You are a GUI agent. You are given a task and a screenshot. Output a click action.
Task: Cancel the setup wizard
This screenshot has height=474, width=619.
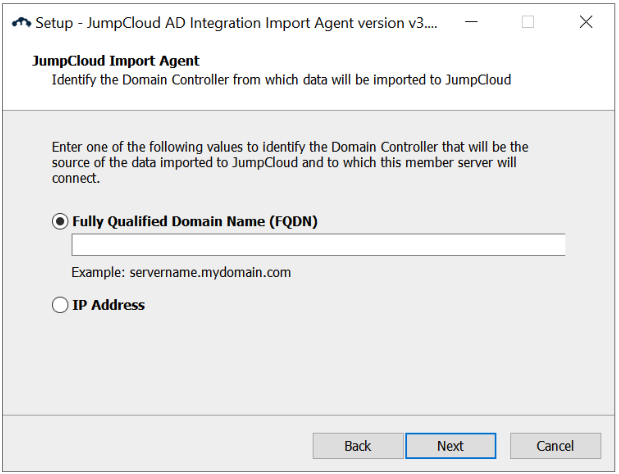coord(555,446)
